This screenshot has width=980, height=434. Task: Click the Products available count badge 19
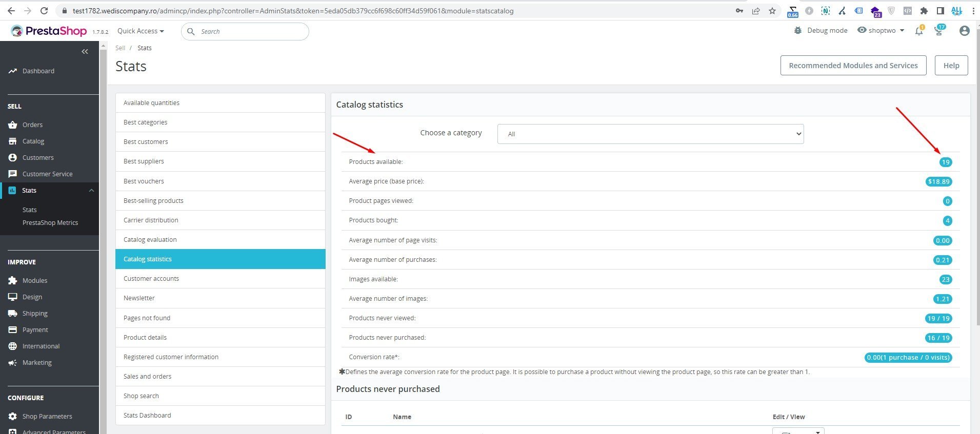click(946, 162)
